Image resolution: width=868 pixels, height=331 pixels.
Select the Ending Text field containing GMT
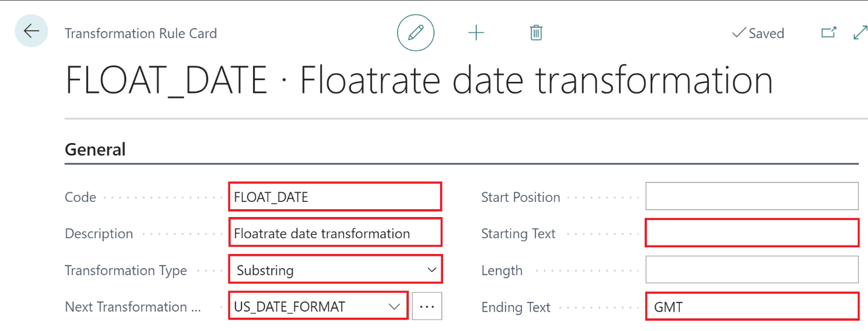pyautogui.click(x=751, y=307)
